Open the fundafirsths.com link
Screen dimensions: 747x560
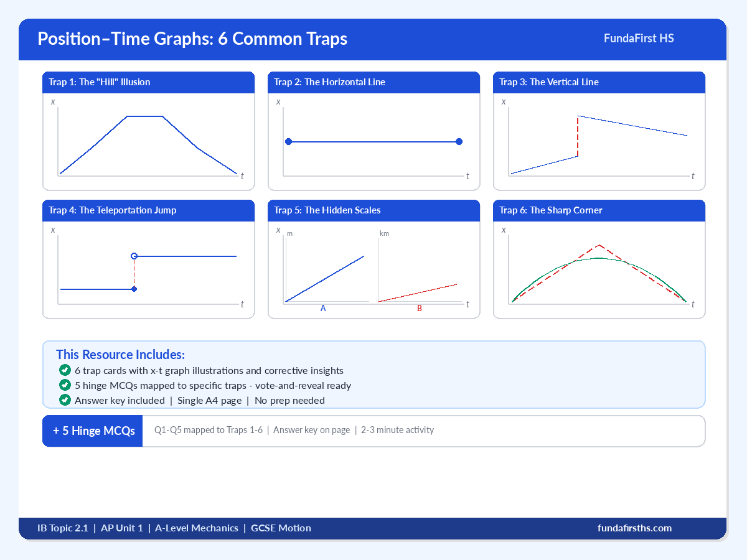point(634,528)
